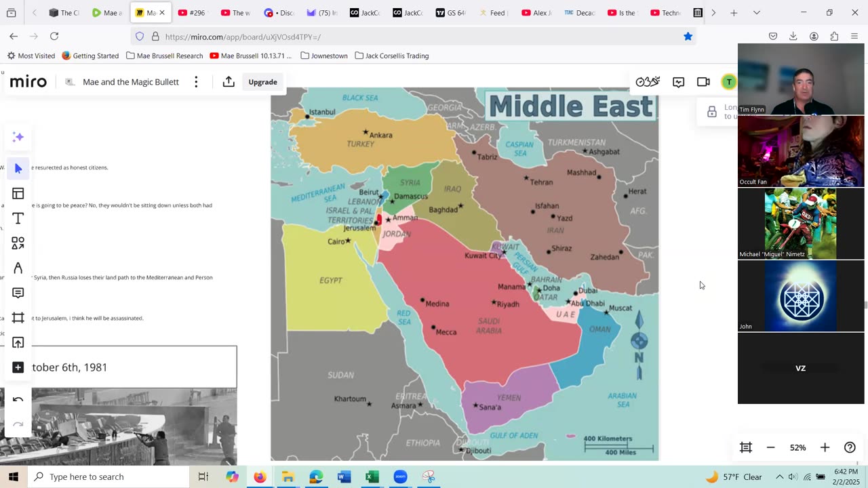868x488 pixels.
Task: Select the Middle East map image
Action: click(465, 274)
